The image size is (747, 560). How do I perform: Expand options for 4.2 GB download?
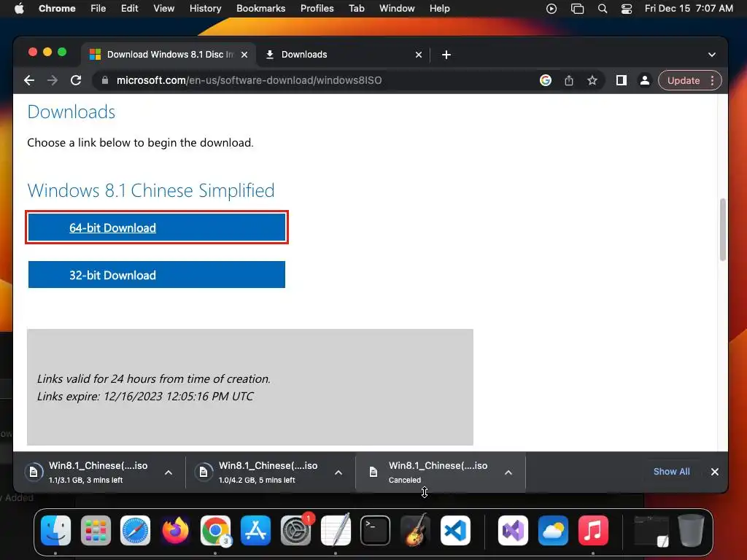tap(338, 472)
